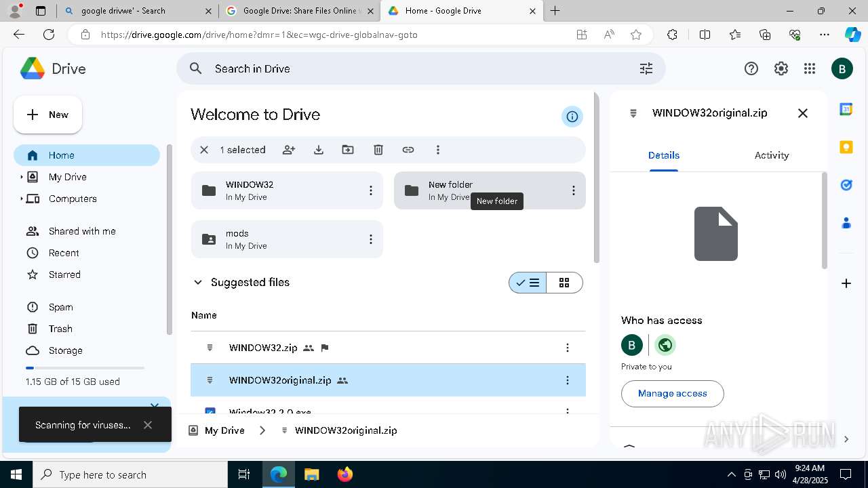Viewport: 868px width, 488px height.
Task: Open the Help and support menu
Action: [x=751, y=68]
